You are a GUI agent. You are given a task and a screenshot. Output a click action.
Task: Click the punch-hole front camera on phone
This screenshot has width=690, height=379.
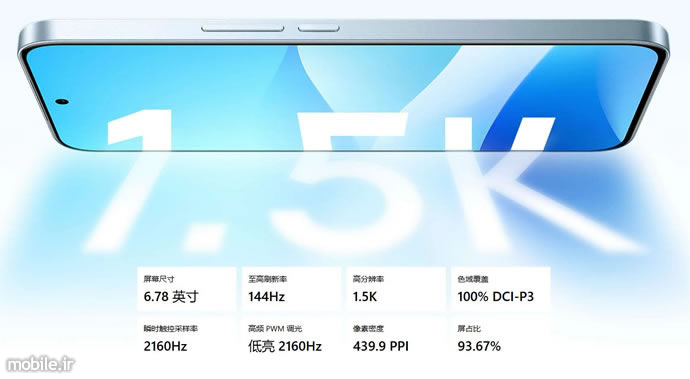(x=62, y=102)
